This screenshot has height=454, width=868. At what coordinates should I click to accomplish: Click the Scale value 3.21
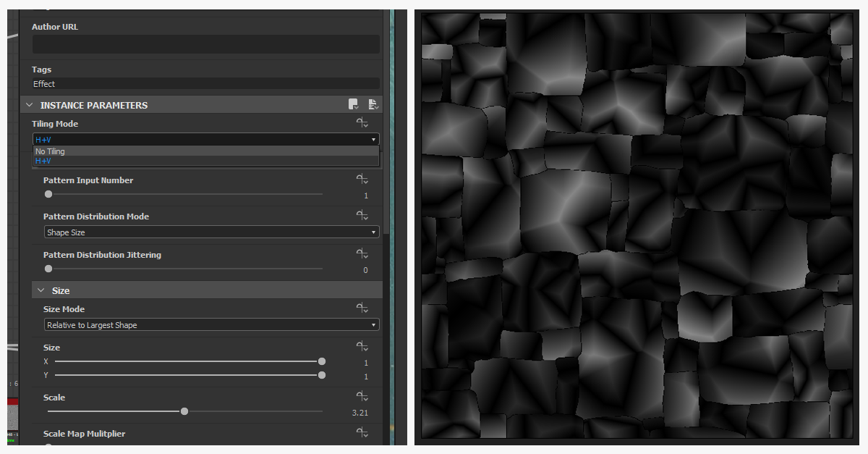(x=360, y=413)
